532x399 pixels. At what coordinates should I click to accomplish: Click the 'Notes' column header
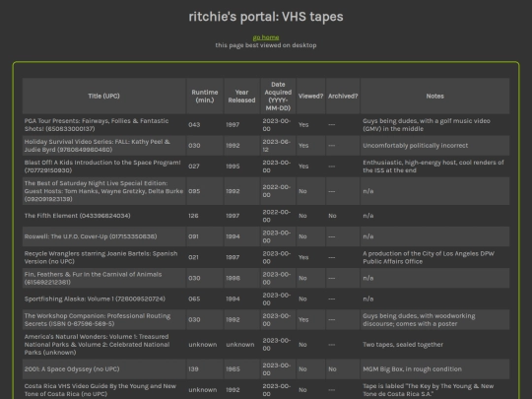[x=435, y=96]
